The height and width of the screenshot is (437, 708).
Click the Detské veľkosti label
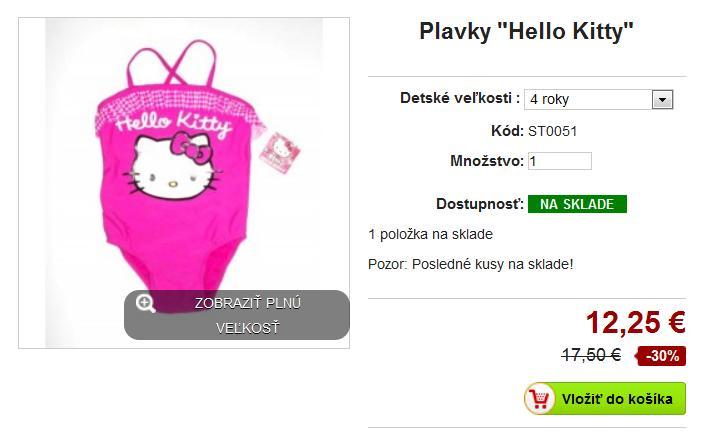point(460,98)
